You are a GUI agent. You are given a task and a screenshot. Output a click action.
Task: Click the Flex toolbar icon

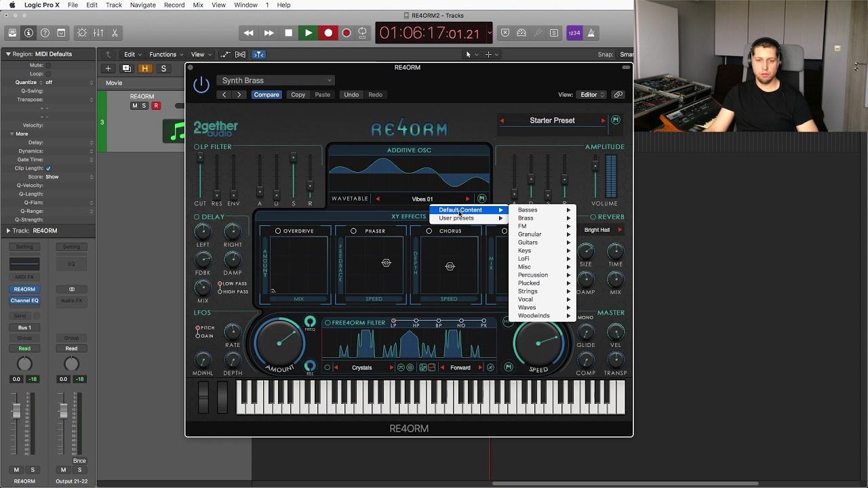pos(241,54)
